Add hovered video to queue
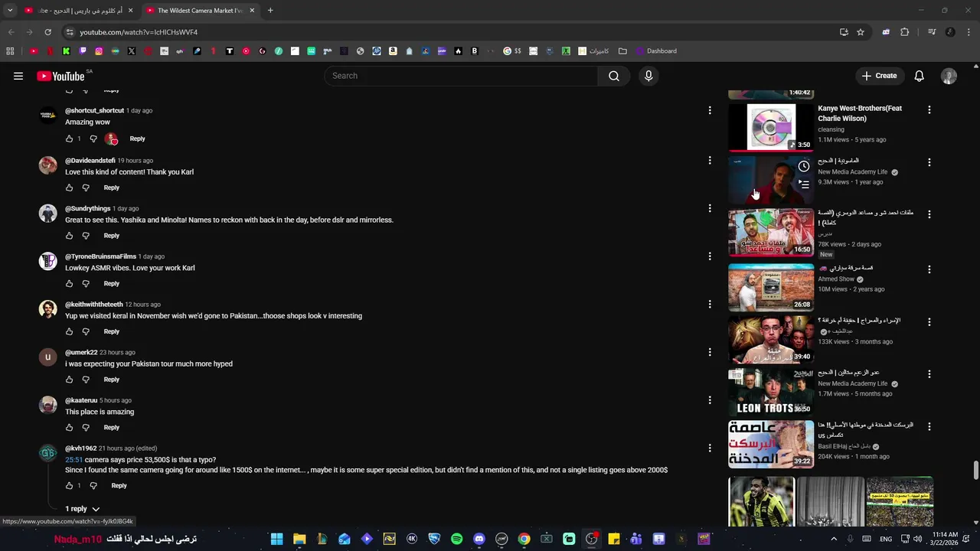980x551 pixels. (x=803, y=184)
